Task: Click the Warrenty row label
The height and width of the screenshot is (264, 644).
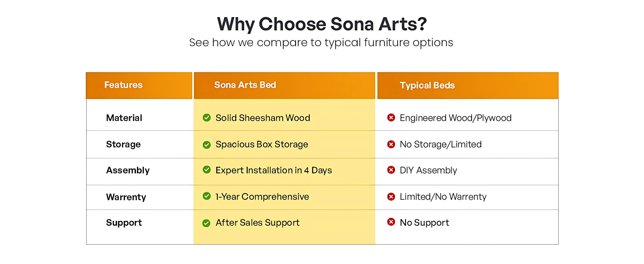Action: tap(126, 197)
